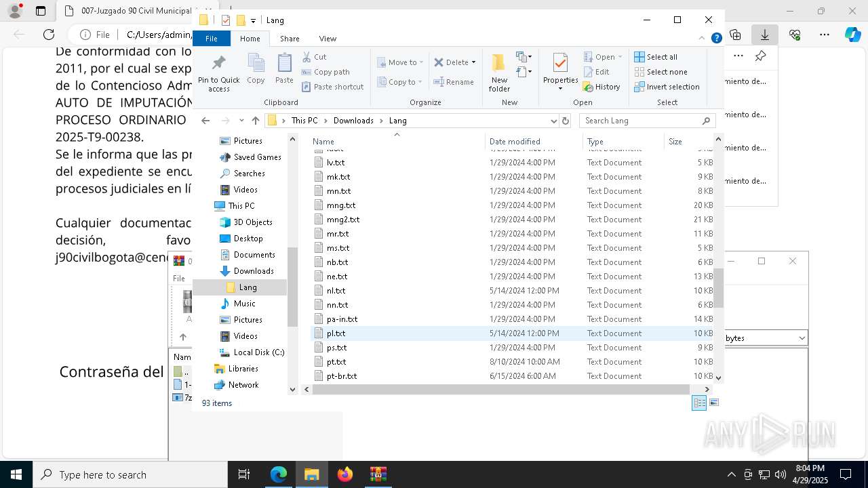The image size is (868, 488).
Task: Select the pt-br.txt file
Action: [x=512, y=376]
